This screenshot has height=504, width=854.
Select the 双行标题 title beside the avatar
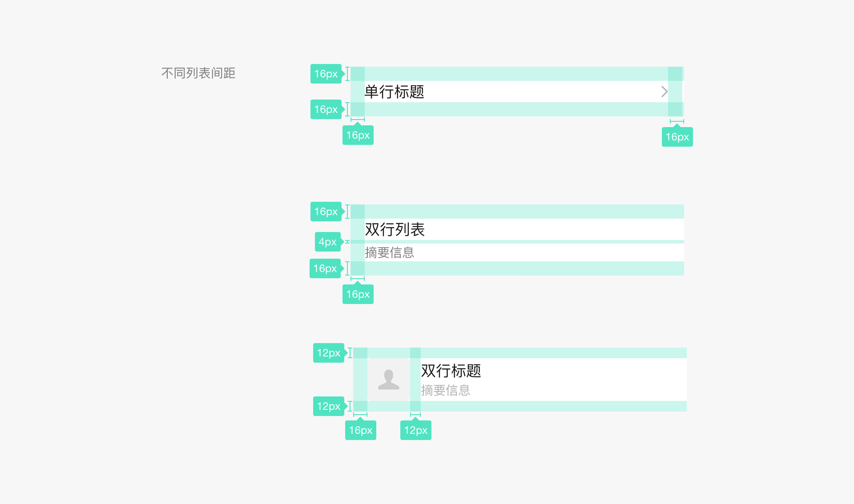pyautogui.click(x=451, y=371)
